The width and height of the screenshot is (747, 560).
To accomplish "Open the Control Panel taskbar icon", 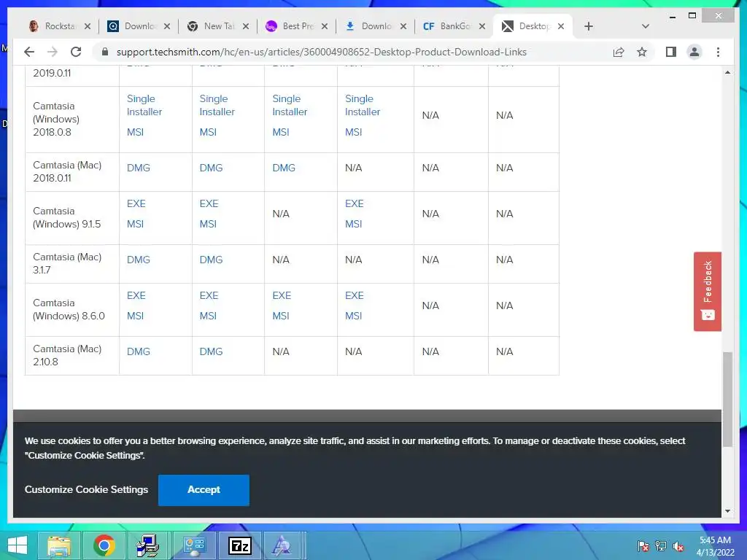I will coord(194,545).
